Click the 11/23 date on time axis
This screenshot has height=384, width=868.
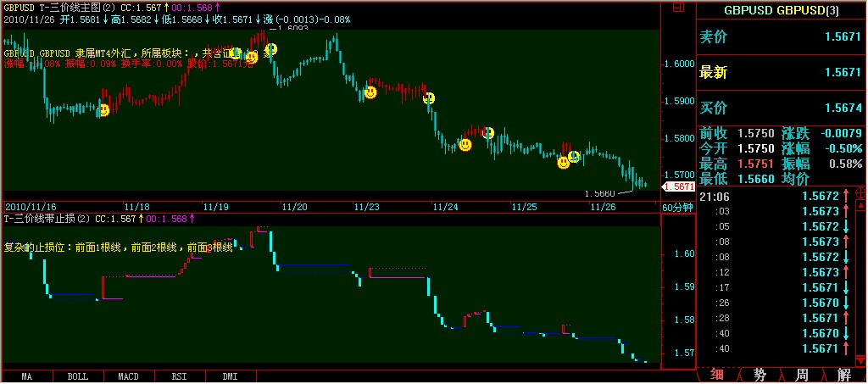pos(366,207)
